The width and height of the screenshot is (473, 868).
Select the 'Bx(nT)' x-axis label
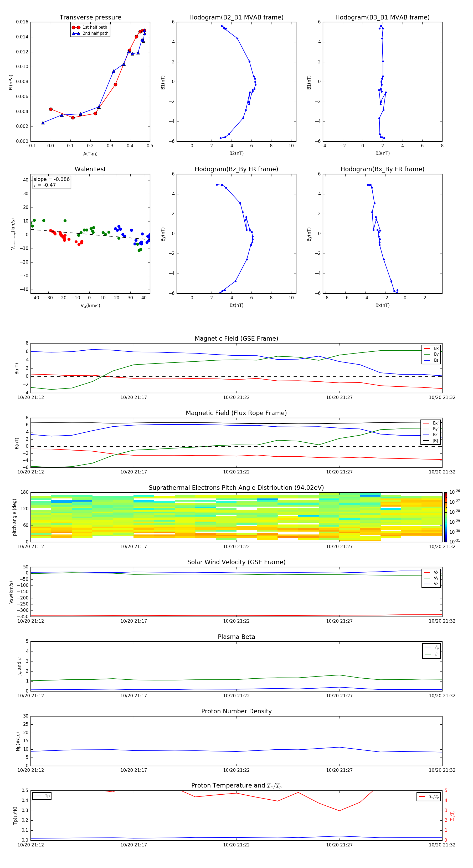(x=382, y=305)
